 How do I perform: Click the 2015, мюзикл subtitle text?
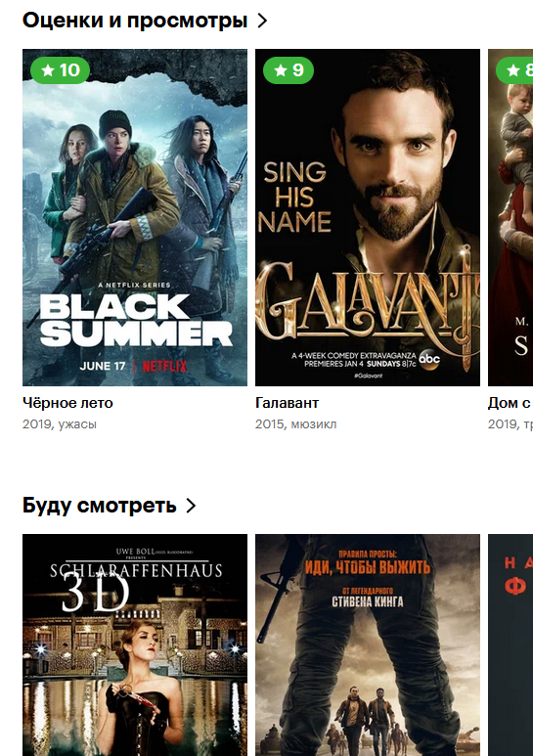click(x=296, y=424)
